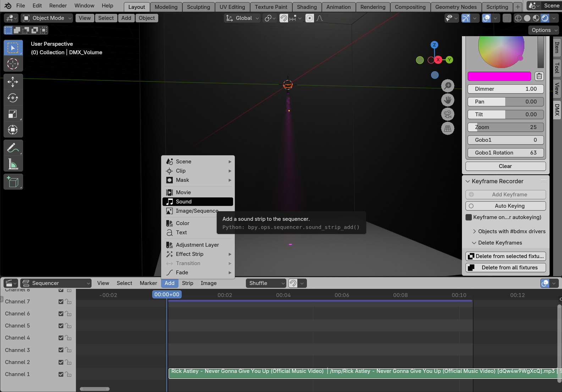Switch to the Scripting workspace tab
562x392 pixels.
(497, 7)
